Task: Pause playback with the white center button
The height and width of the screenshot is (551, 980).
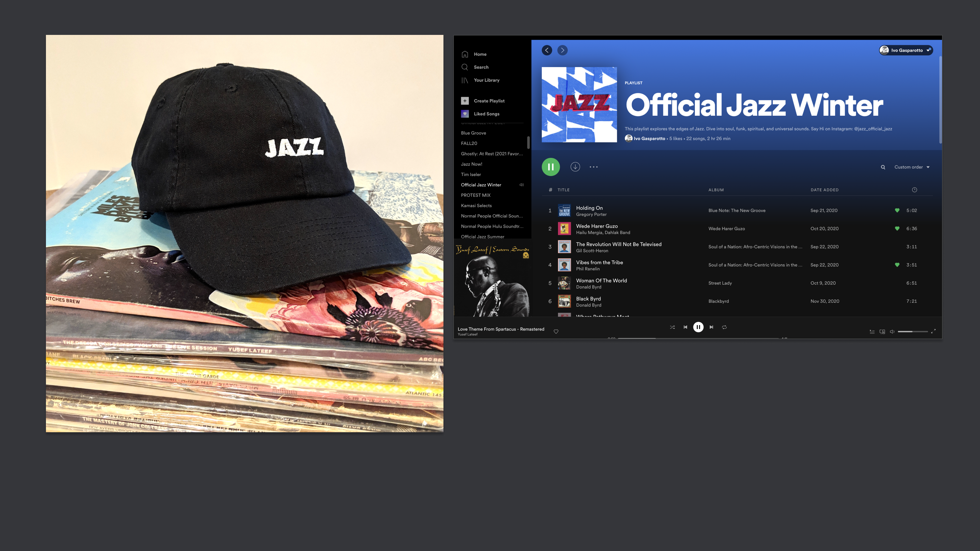Action: [698, 327]
